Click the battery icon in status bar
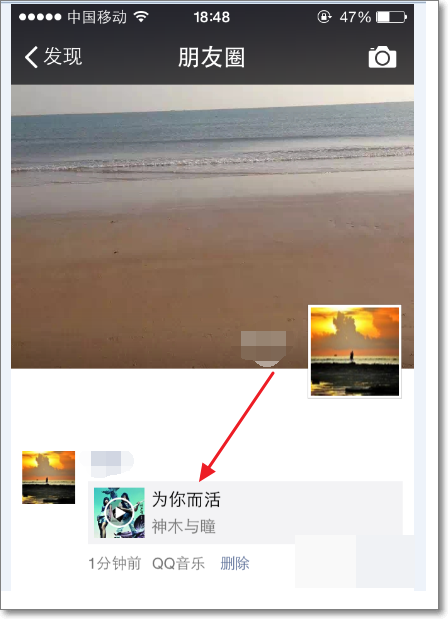The image size is (448, 619). (x=391, y=17)
